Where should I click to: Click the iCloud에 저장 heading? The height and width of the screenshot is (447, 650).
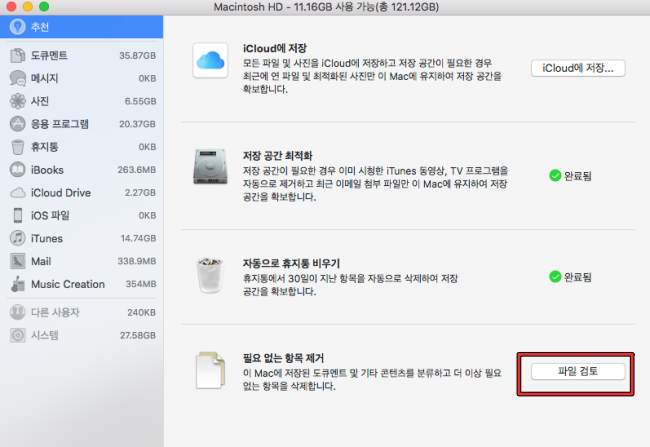[274, 48]
